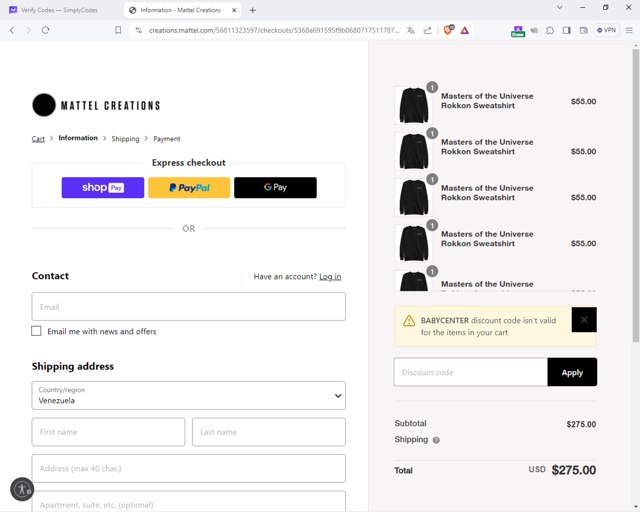The width and height of the screenshot is (640, 512).
Task: Bookmark this page with the bookmark icon
Action: [x=118, y=30]
